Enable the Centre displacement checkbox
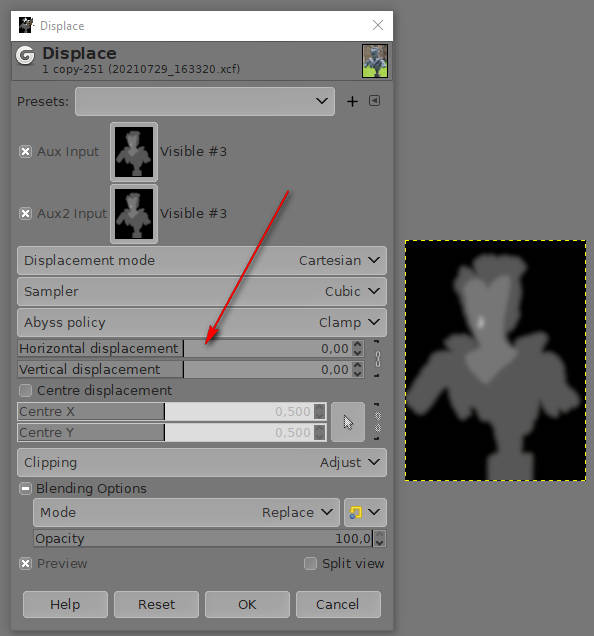The width and height of the screenshot is (594, 636). pos(25,391)
